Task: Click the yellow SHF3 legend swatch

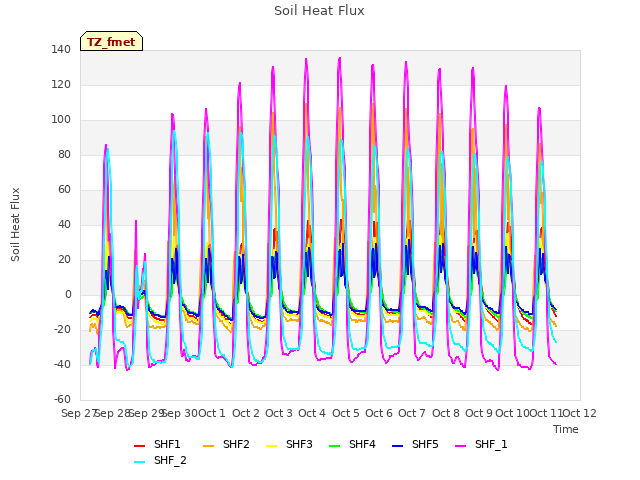Action: tap(271, 446)
